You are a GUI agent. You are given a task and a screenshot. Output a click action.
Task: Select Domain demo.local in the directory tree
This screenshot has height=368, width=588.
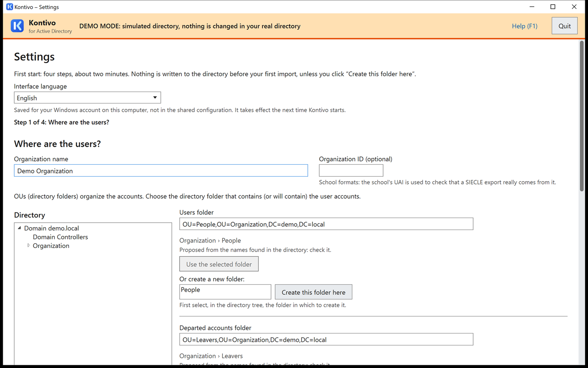click(51, 228)
